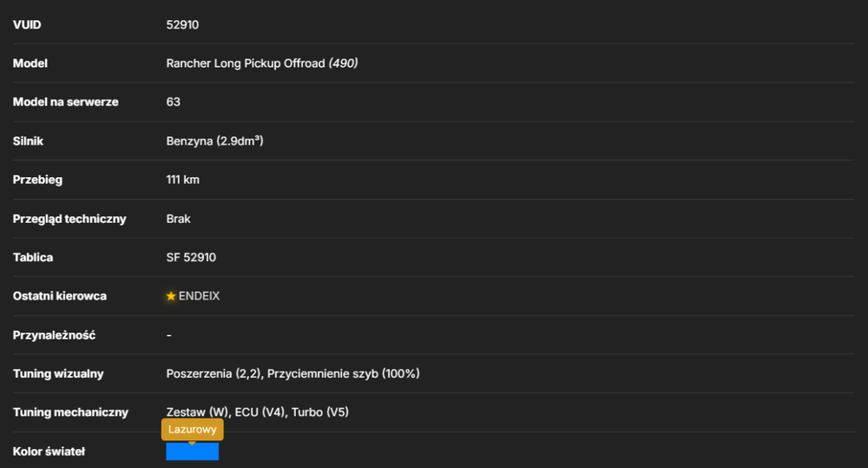Click the Przynależność dash value
The height and width of the screenshot is (468, 868).
click(x=169, y=335)
